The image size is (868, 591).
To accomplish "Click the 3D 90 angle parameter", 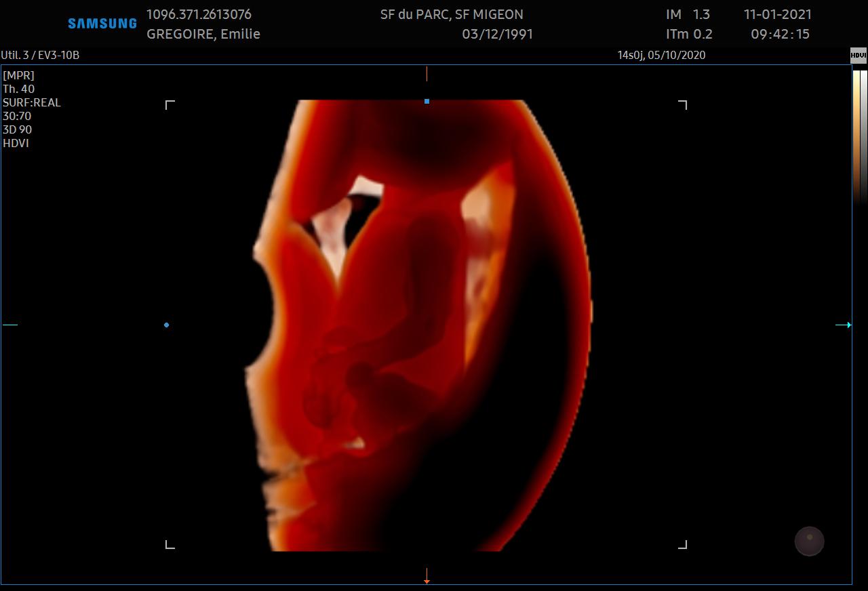I will pyautogui.click(x=18, y=129).
